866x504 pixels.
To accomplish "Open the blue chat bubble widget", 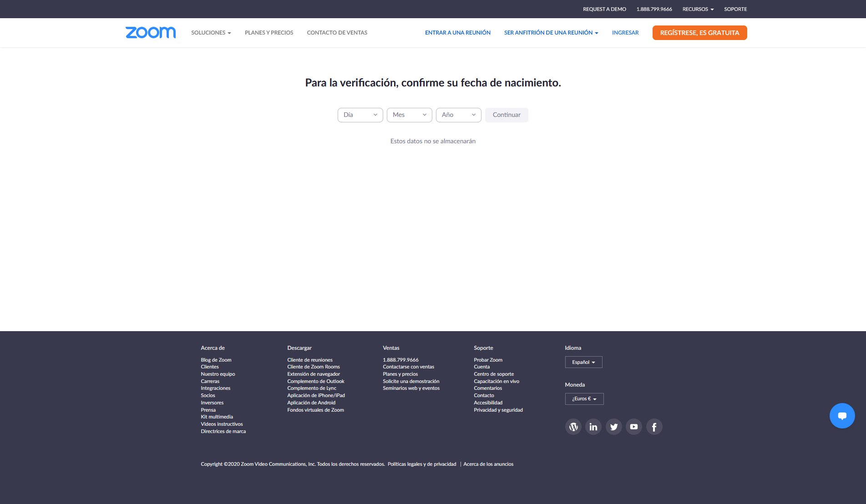I will click(842, 416).
